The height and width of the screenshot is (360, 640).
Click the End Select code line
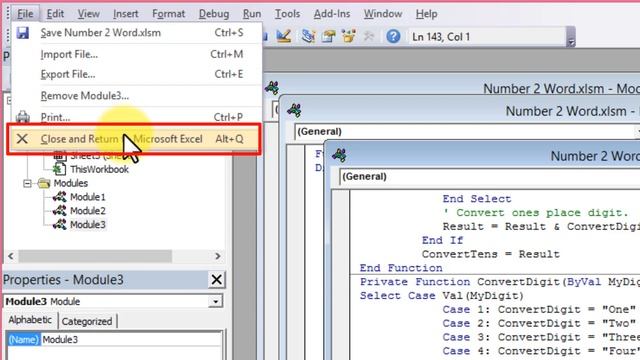[477, 199]
